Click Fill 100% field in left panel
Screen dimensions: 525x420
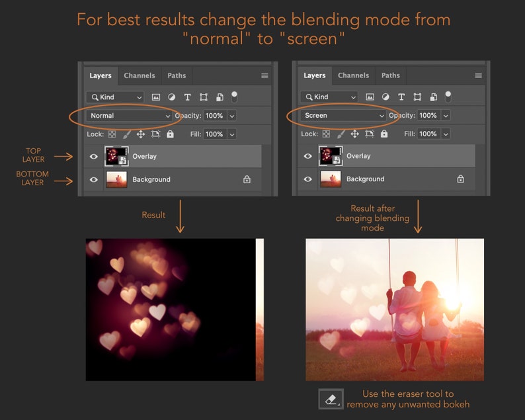(215, 134)
